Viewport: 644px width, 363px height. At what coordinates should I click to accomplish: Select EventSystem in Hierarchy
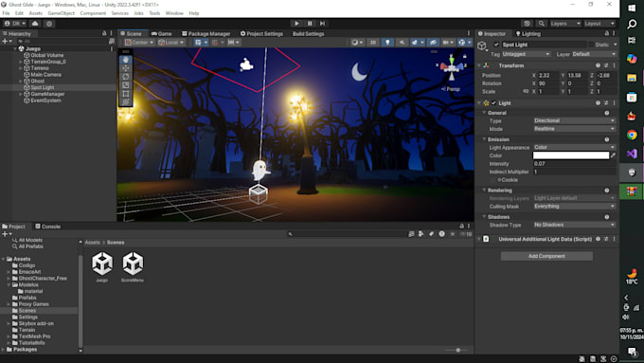tap(45, 100)
